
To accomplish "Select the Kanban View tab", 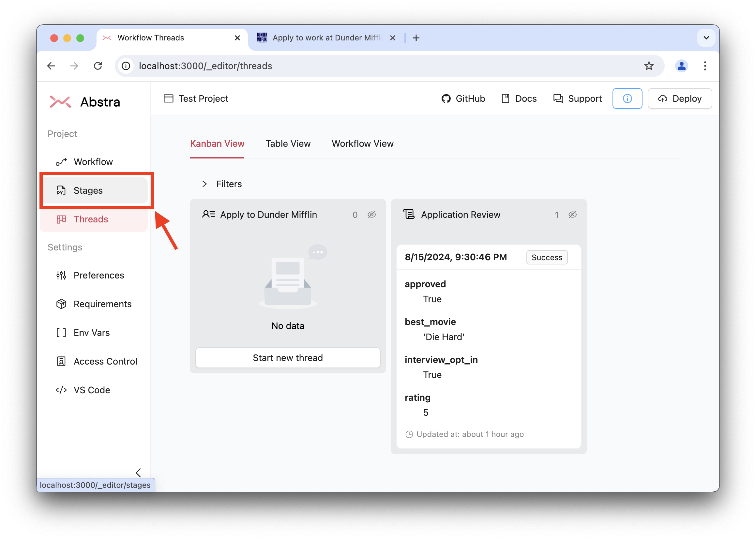I will pyautogui.click(x=217, y=143).
